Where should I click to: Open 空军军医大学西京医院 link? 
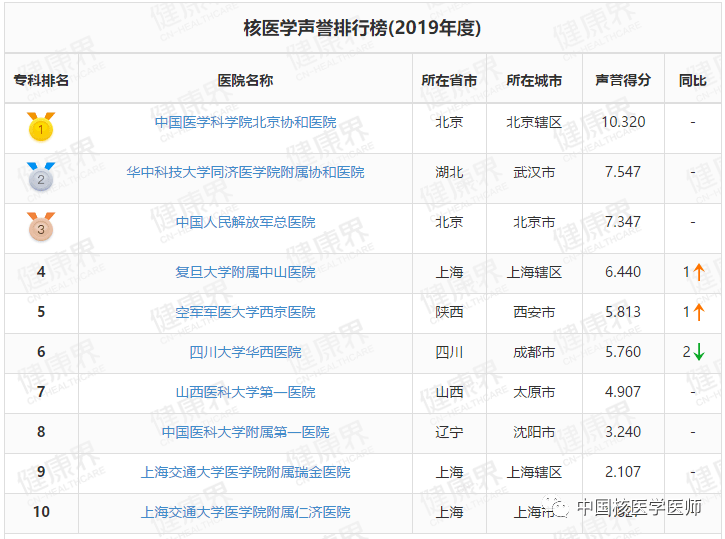[x=246, y=312]
